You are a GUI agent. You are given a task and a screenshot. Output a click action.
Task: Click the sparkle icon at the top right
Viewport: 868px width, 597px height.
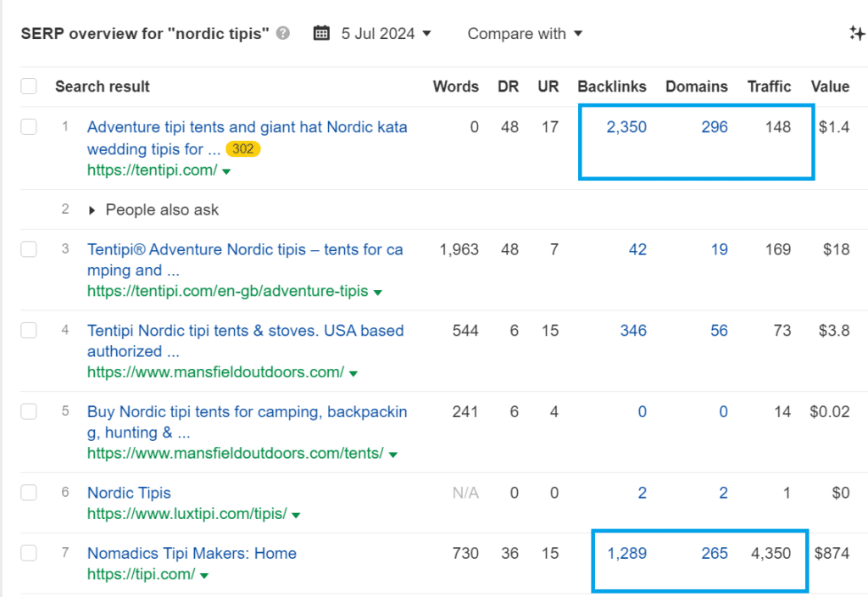[x=857, y=33]
